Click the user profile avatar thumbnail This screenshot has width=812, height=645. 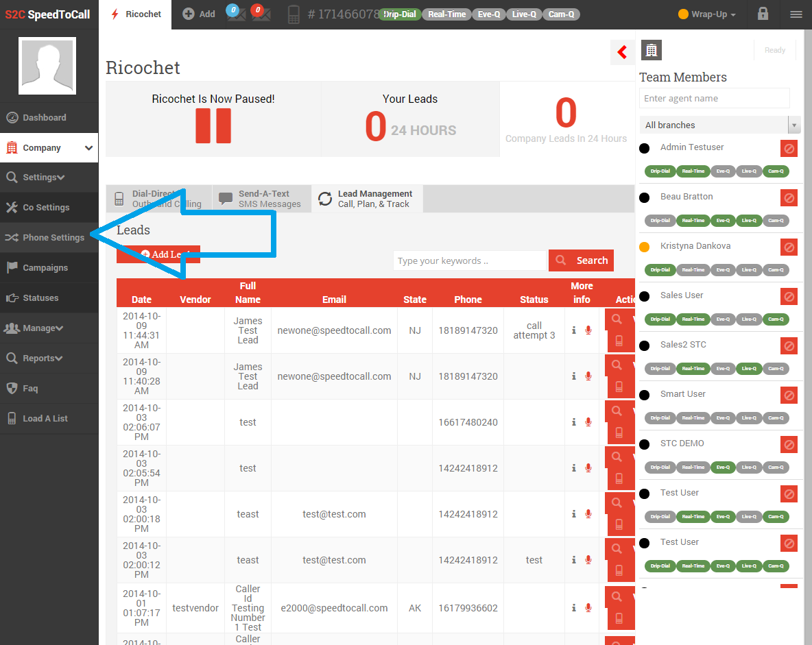47,66
